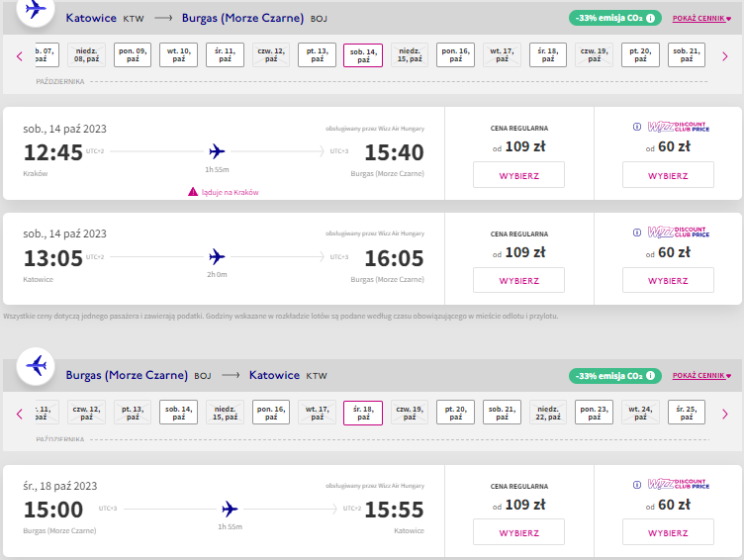Click WIZZ Discount Club logo on 12:45 flight
This screenshot has height=560, width=744.
(679, 127)
